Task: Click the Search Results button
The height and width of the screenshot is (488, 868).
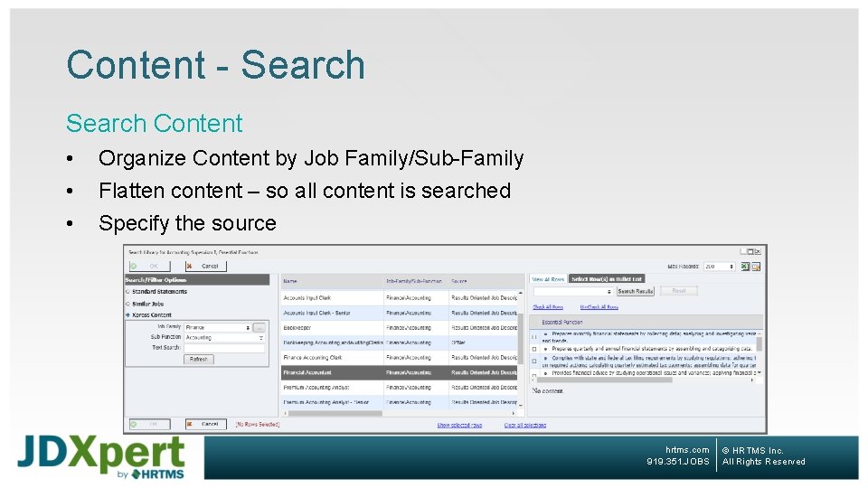Action: tap(636, 291)
